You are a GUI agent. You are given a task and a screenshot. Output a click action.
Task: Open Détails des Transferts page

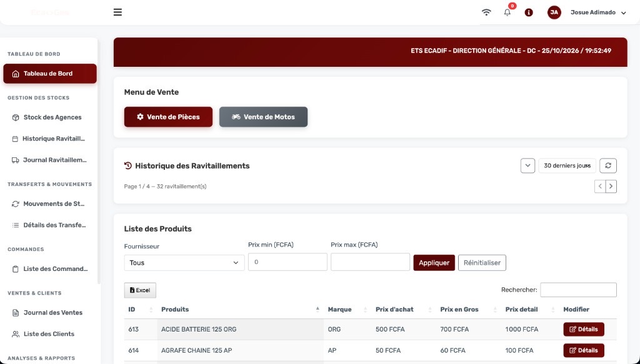click(50, 225)
